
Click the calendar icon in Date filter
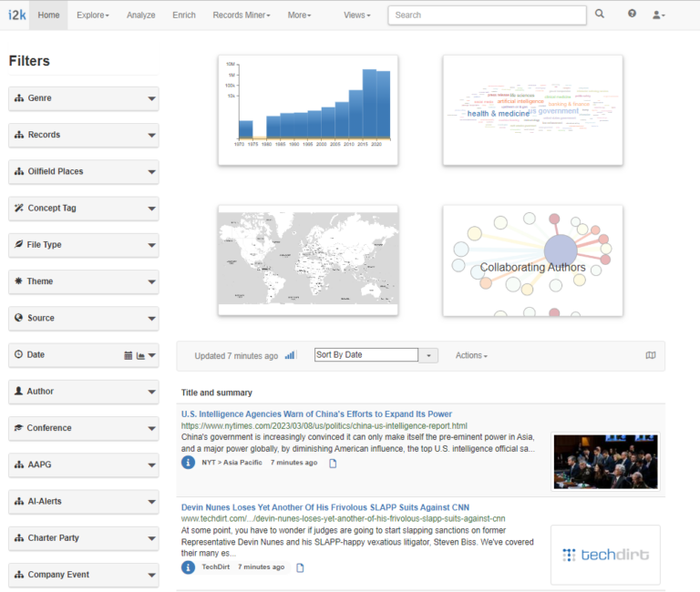129,355
